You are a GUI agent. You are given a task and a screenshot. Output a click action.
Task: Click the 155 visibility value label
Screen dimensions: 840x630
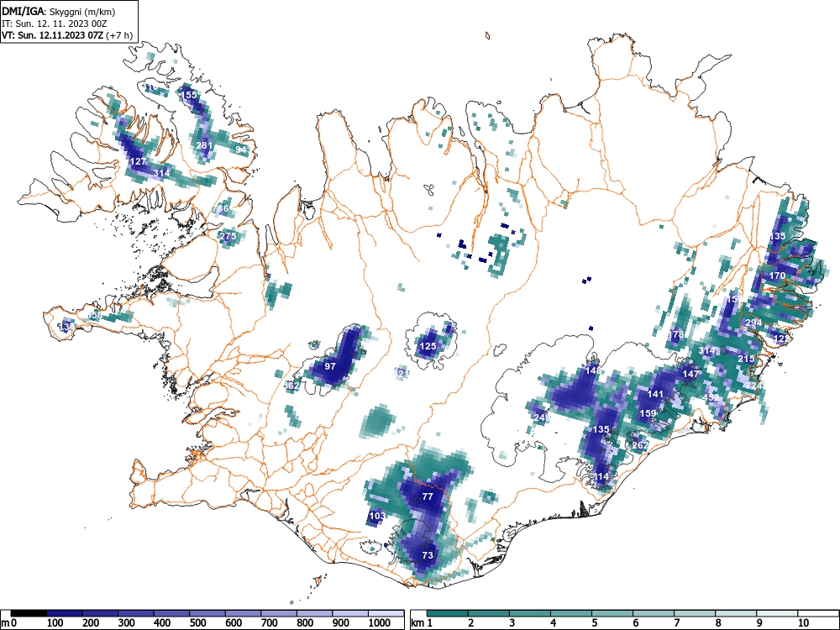tap(190, 94)
